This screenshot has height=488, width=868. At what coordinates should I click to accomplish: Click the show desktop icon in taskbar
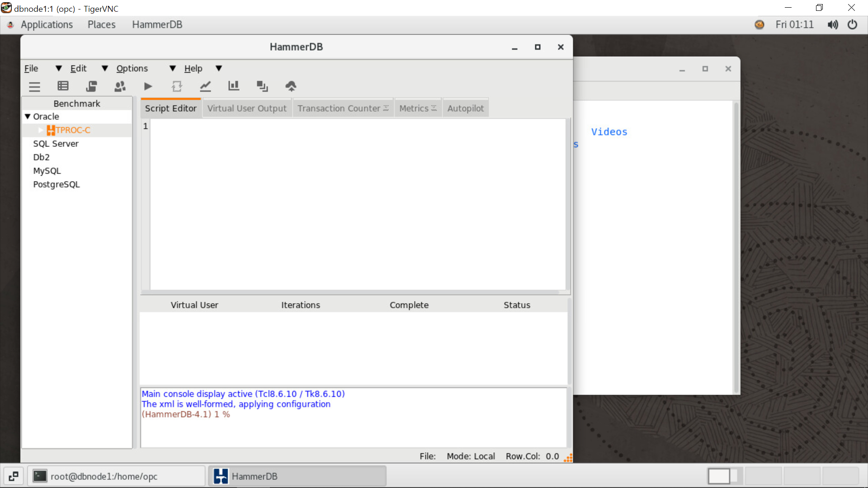tap(14, 476)
